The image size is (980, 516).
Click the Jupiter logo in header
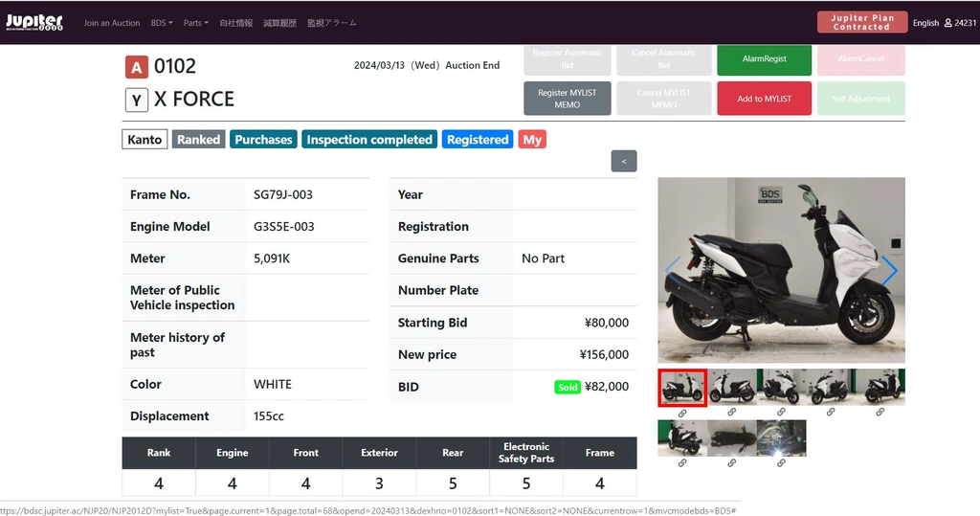(x=34, y=23)
